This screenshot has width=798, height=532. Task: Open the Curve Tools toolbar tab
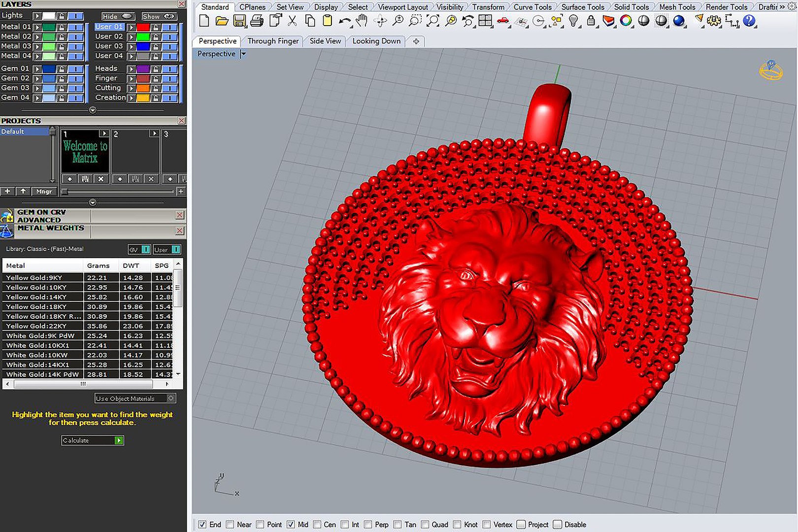pos(532,7)
